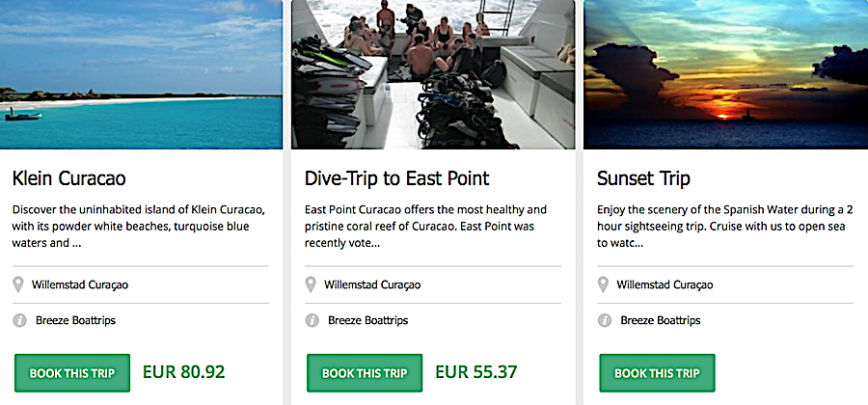The image size is (868, 405).
Task: Book the Sunset Trip
Action: (x=657, y=372)
